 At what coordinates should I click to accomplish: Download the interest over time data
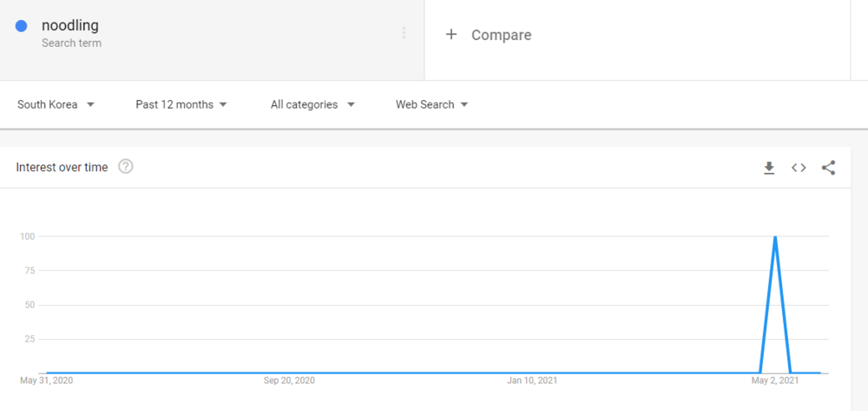(768, 168)
